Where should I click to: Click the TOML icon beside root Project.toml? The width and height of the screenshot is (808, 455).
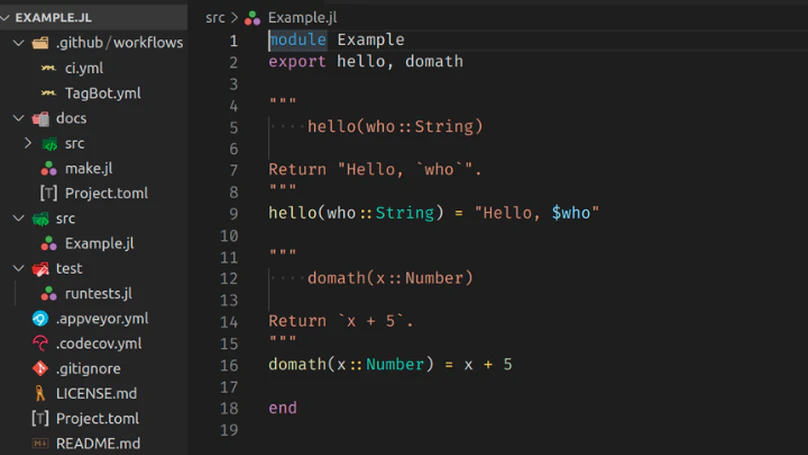[x=40, y=418]
